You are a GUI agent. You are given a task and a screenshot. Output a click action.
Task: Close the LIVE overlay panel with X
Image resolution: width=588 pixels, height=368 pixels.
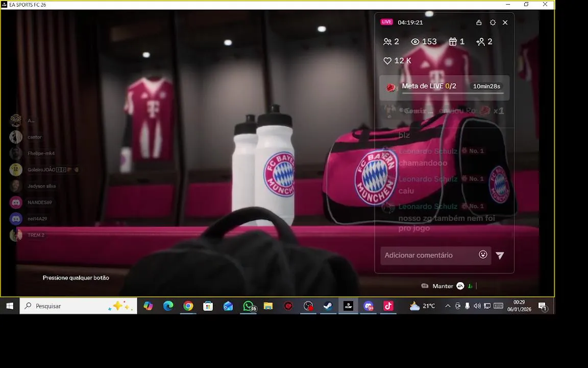click(x=505, y=22)
